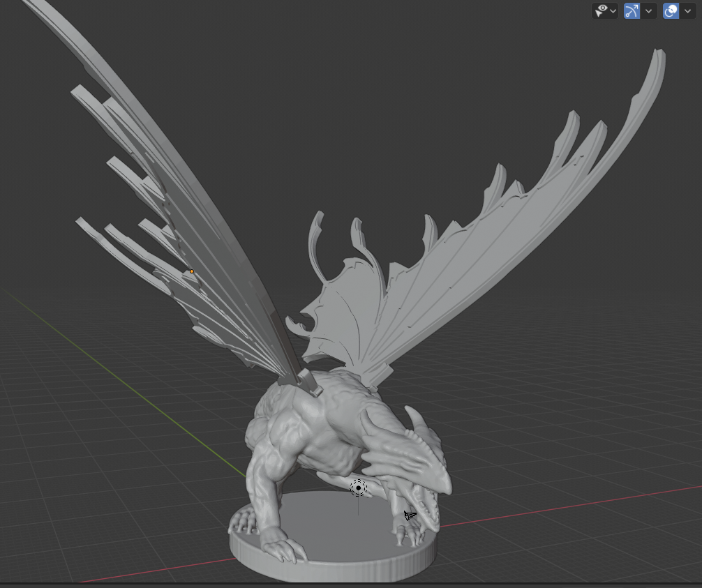Open the overlay options dropdown arrow
The width and height of the screenshot is (702, 588).
coord(687,10)
